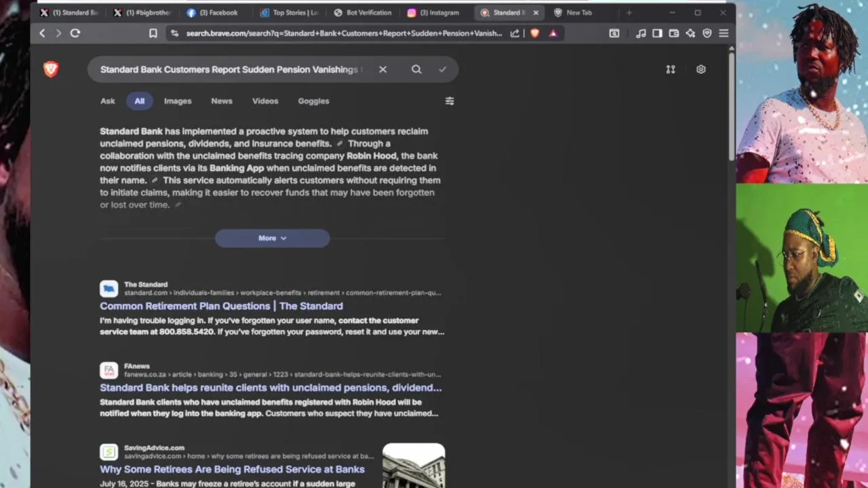Open Brave VPN shield icon

tap(707, 33)
